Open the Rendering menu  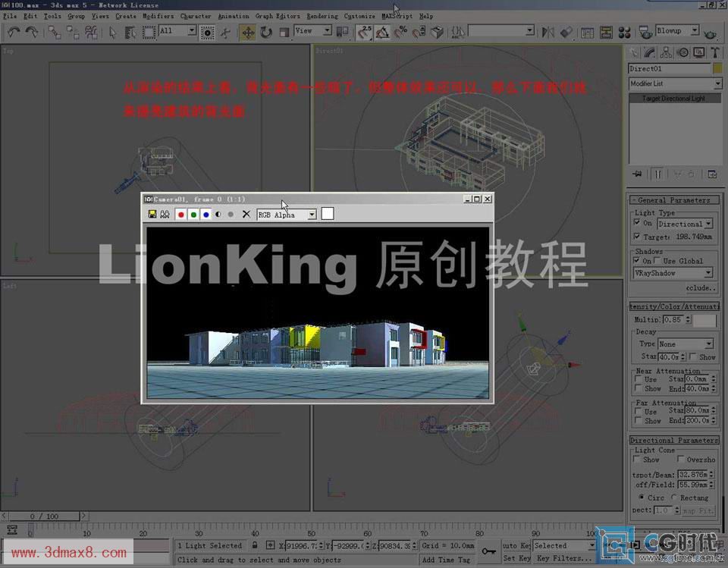pos(322,16)
